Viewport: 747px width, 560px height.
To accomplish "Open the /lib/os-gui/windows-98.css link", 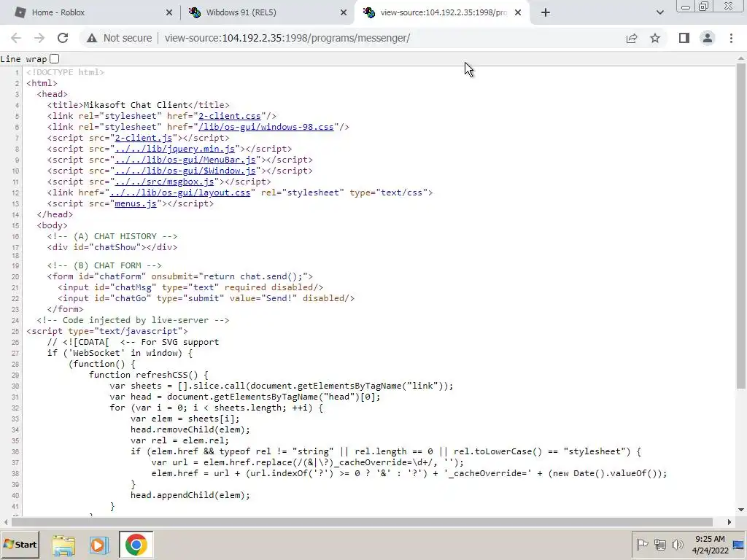I will [x=266, y=127].
